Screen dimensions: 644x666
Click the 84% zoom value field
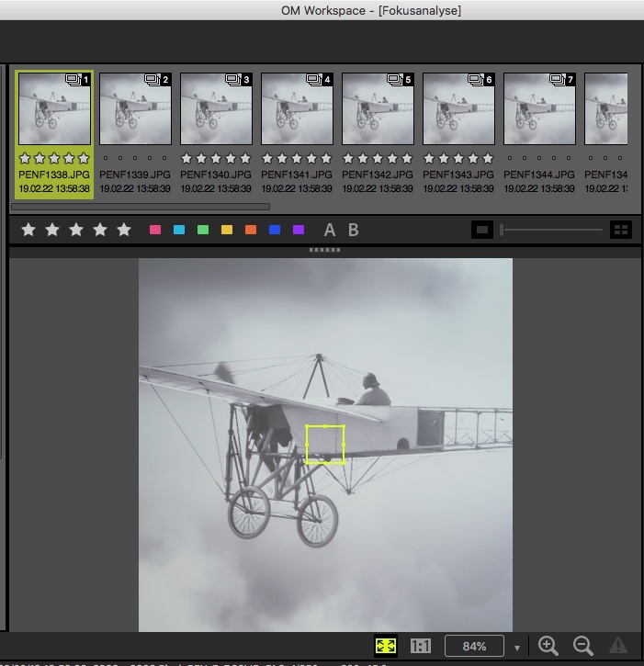click(474, 646)
